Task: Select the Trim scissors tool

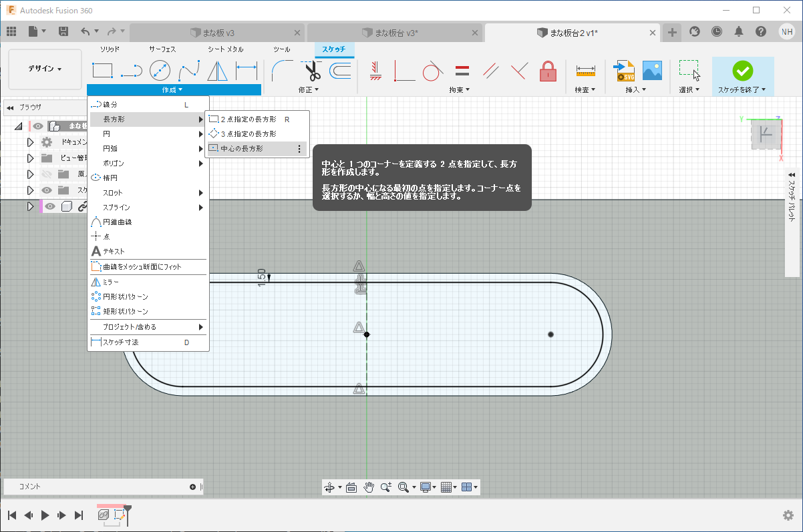Action: point(313,70)
